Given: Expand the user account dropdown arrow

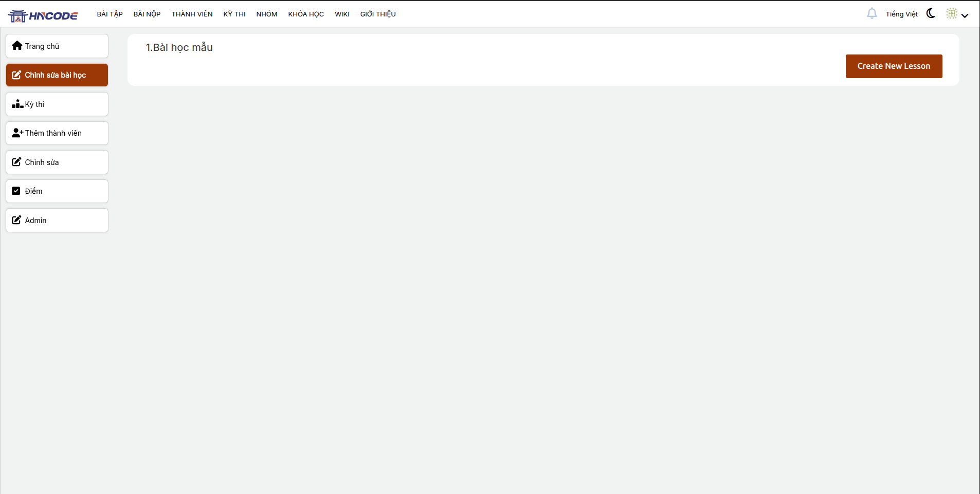Looking at the screenshot, I should [965, 15].
